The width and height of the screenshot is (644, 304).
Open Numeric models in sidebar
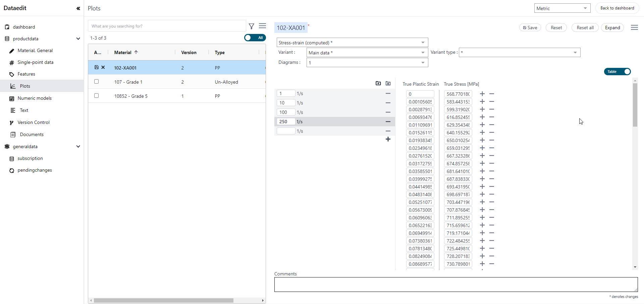(35, 98)
